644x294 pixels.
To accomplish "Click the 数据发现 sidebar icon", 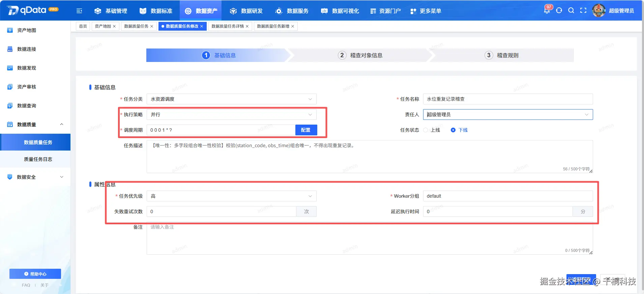I will click(x=10, y=68).
